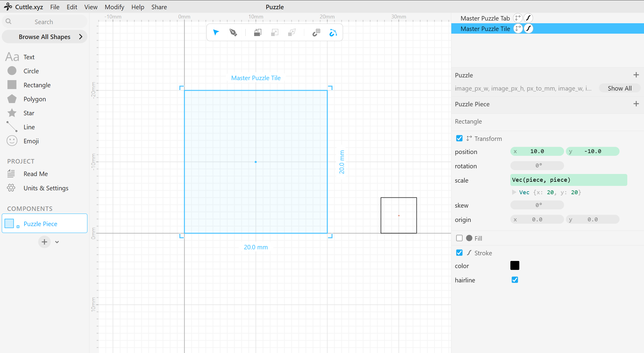The height and width of the screenshot is (353, 644).
Task: Click Stroke icon on Master Puzzle Tab row
Action: tap(528, 18)
